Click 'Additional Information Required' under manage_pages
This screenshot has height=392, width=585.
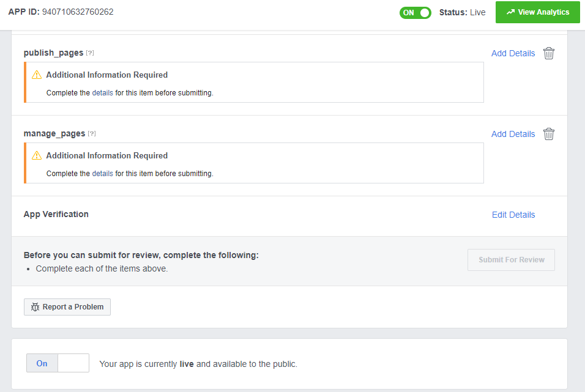106,155
